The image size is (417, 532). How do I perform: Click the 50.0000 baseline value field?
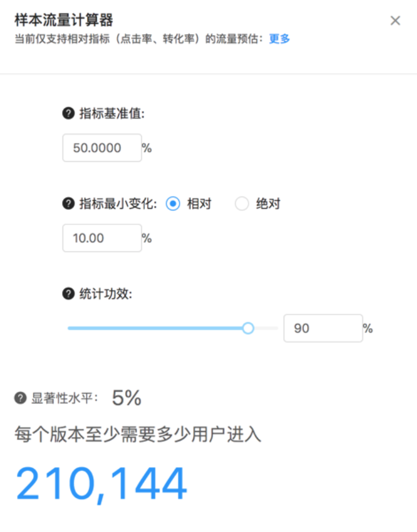point(102,148)
